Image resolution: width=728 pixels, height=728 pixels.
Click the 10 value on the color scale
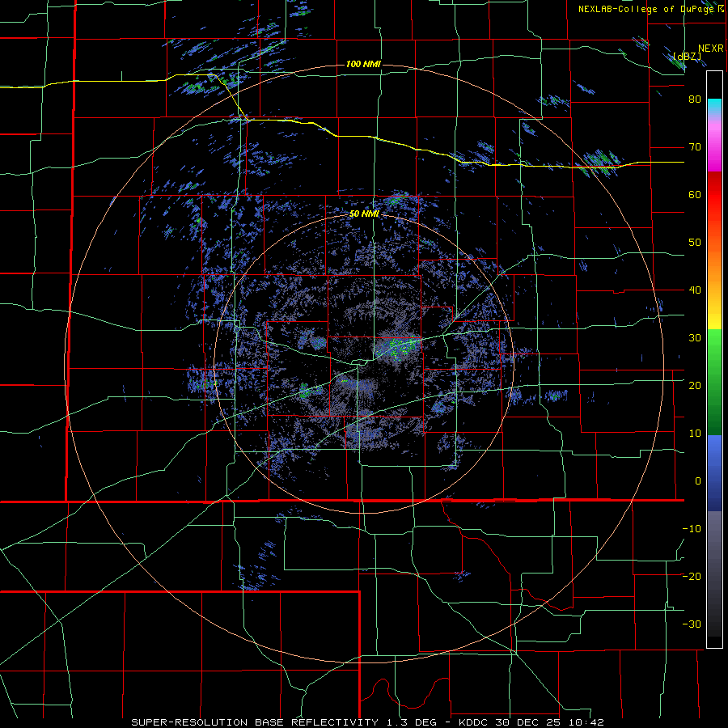695,434
